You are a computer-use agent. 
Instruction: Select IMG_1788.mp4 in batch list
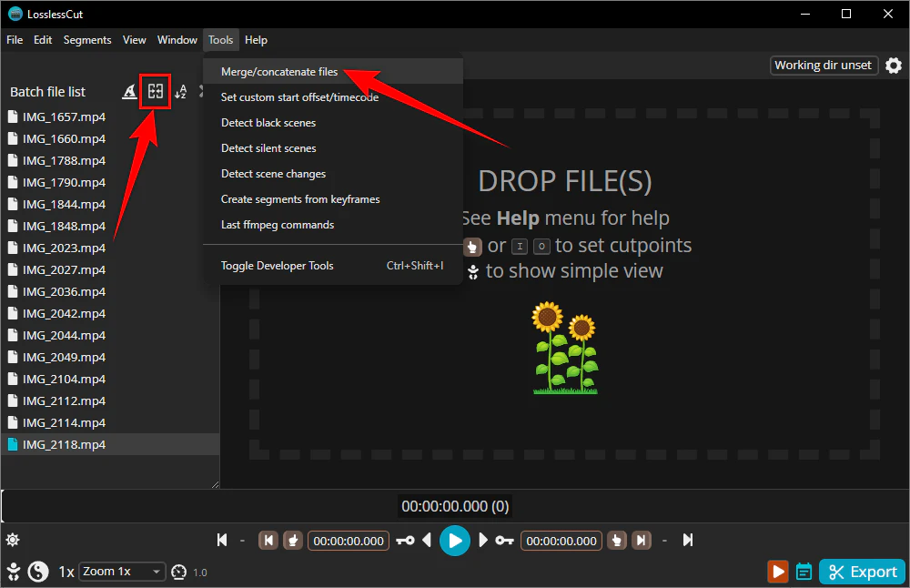coord(110,160)
